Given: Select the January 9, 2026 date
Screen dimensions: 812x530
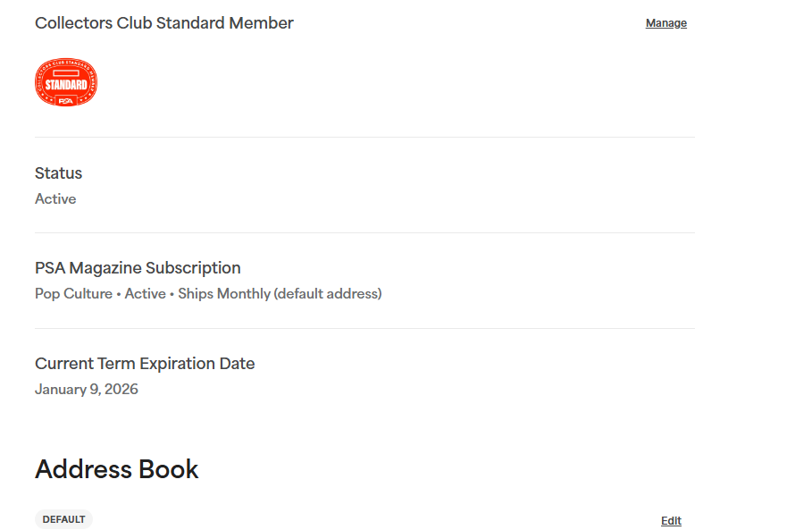Looking at the screenshot, I should point(87,389).
